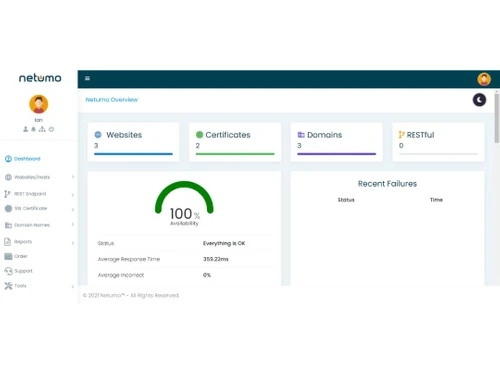Click the Status column header

346,200
